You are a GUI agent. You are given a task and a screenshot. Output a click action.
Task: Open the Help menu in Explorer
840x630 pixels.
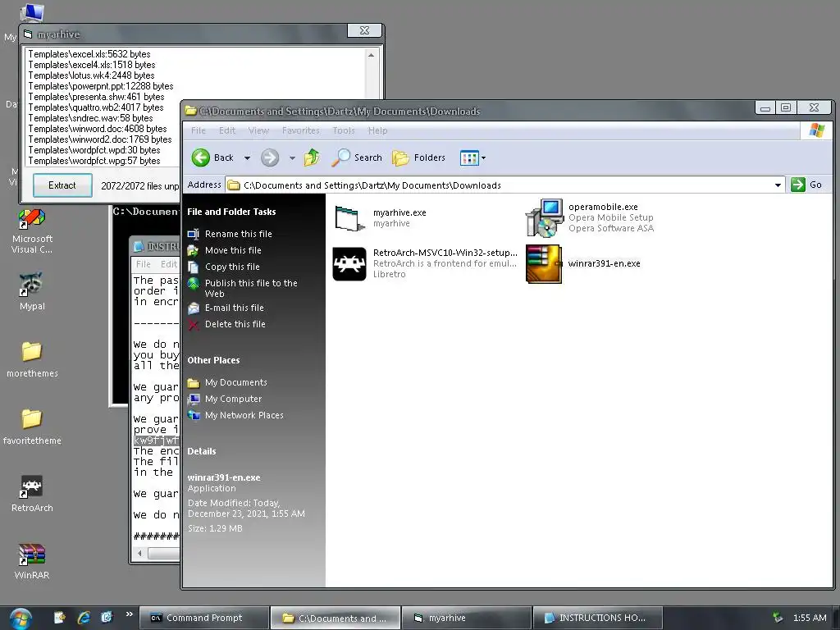coord(377,130)
